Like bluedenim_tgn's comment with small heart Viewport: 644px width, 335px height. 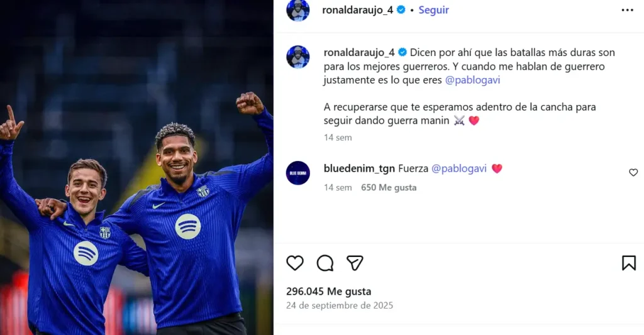coord(633,172)
